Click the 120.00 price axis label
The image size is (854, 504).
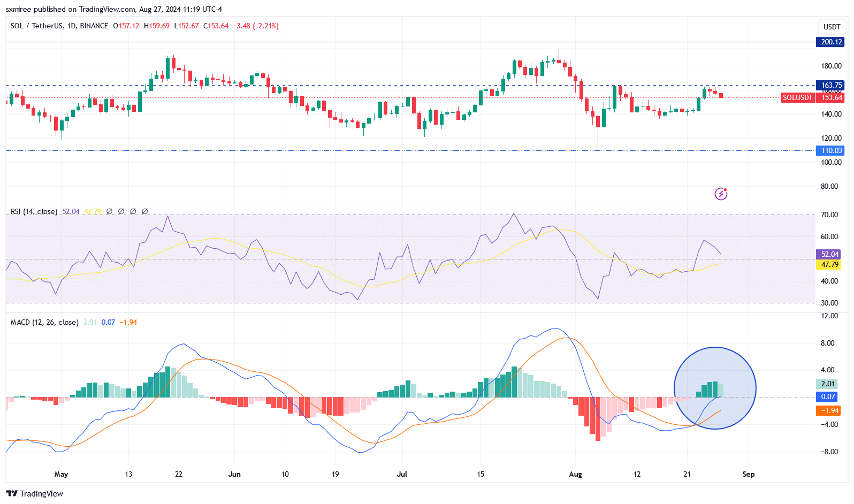click(x=831, y=138)
